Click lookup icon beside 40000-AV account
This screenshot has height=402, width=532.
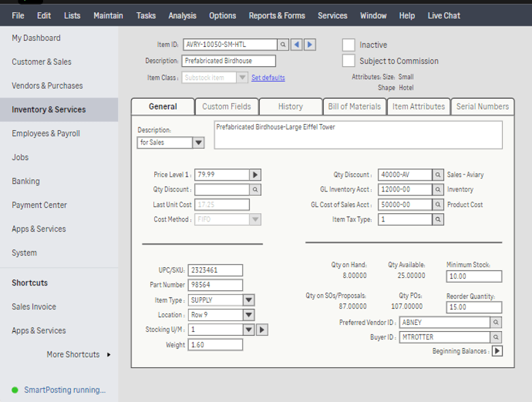(438, 174)
